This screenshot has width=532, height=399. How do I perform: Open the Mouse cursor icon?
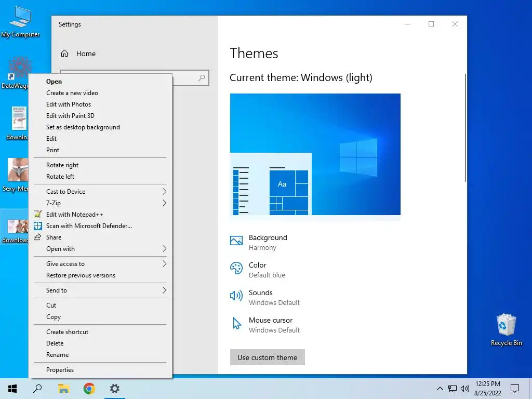coord(237,323)
